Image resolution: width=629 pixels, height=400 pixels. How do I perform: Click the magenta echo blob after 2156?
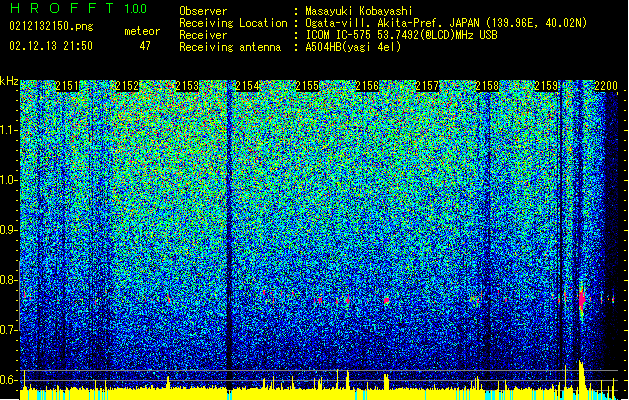(x=387, y=301)
